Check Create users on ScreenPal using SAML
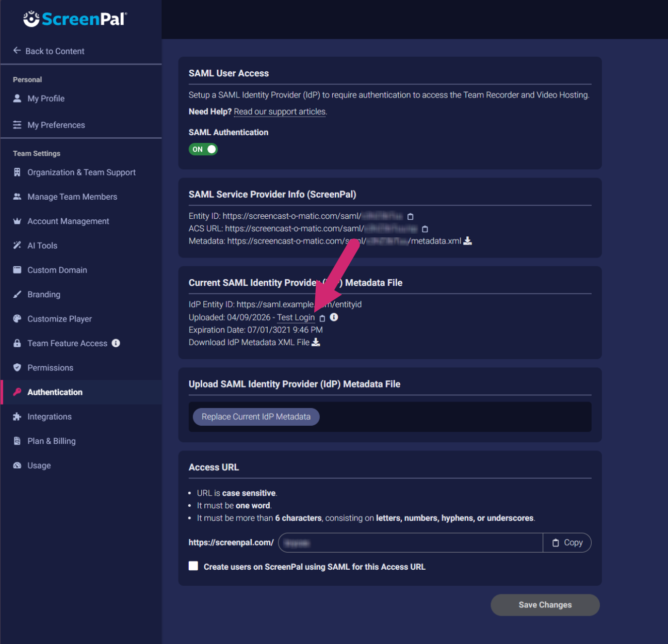Viewport: 668px width, 644px height. [193, 566]
